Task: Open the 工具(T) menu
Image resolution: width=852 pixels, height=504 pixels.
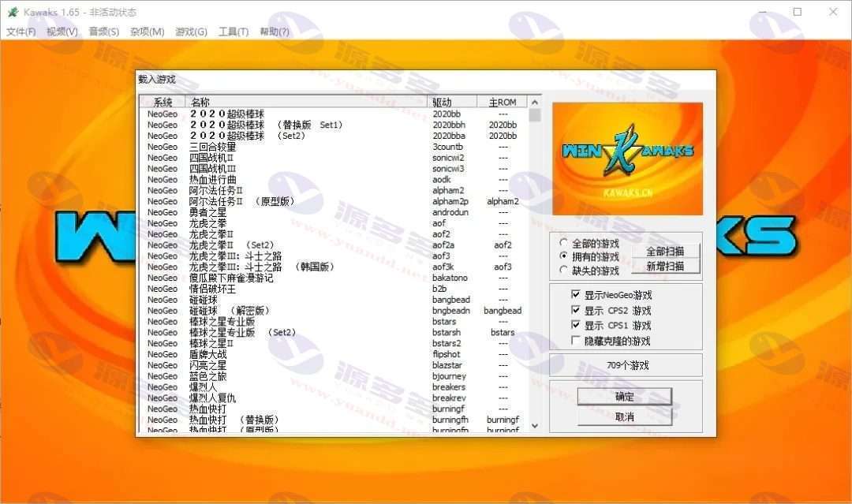Action: 233,32
